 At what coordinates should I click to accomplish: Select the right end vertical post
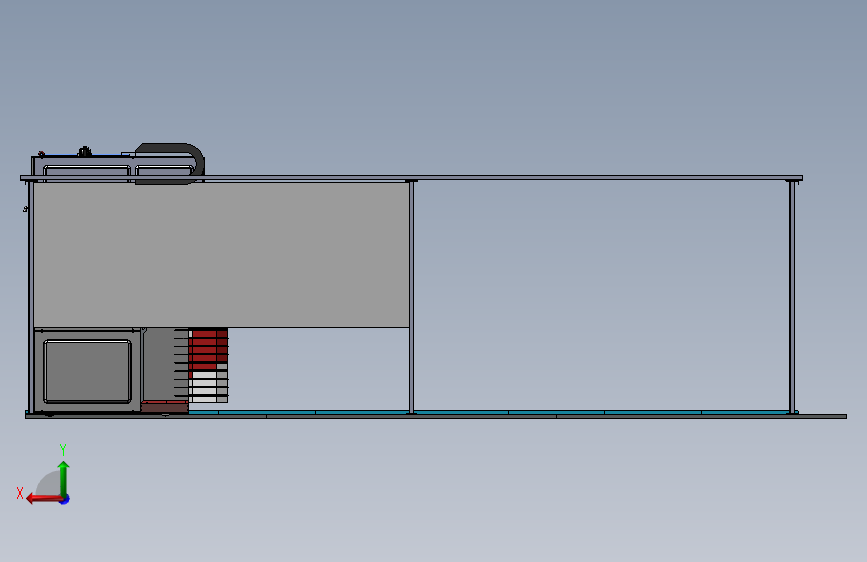click(x=792, y=296)
